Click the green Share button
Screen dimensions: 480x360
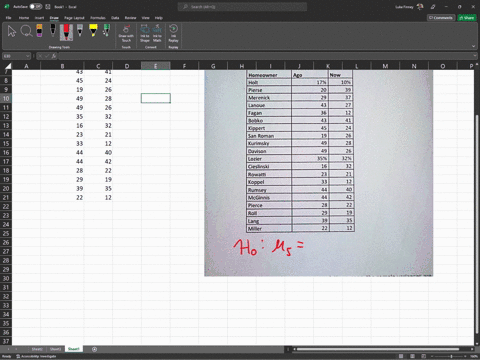[x=467, y=18]
